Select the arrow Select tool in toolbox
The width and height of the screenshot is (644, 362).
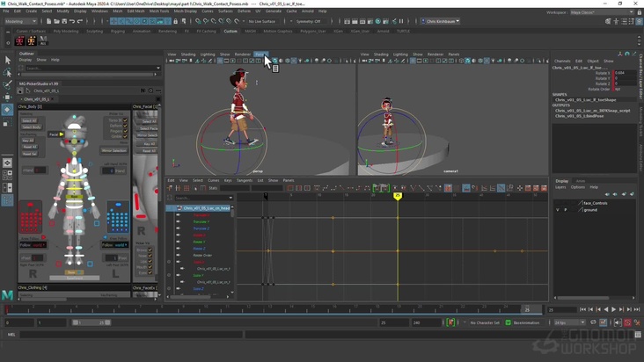pos(7,60)
